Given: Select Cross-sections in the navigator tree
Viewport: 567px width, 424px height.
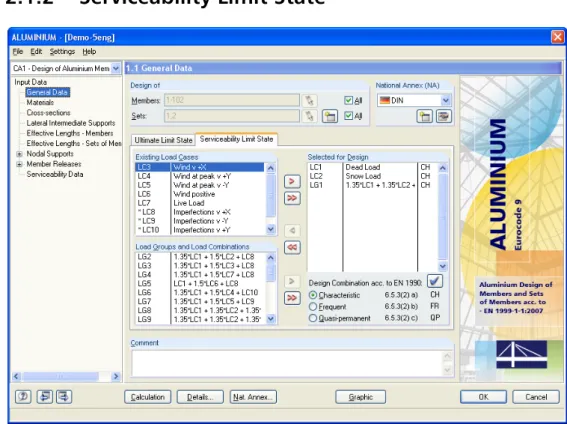Looking at the screenshot, I should (x=48, y=113).
